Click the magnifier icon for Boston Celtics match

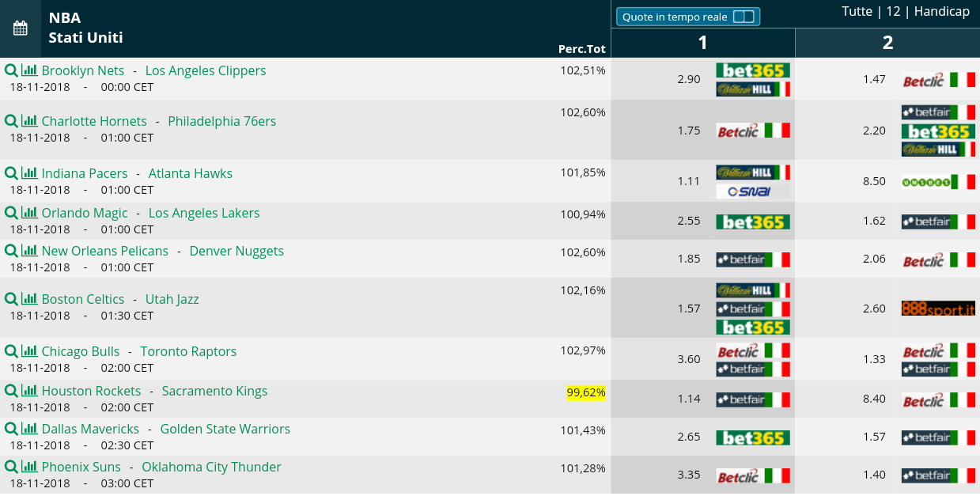click(11, 299)
